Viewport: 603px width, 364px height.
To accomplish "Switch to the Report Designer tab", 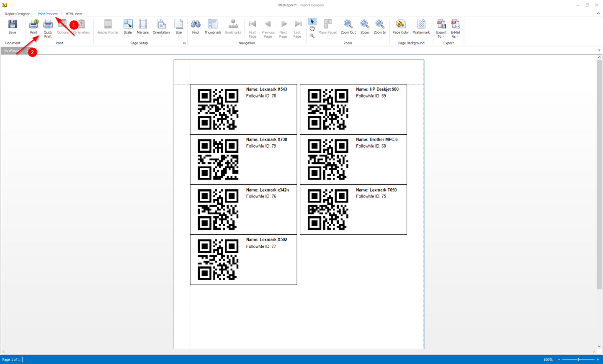I will (17, 14).
